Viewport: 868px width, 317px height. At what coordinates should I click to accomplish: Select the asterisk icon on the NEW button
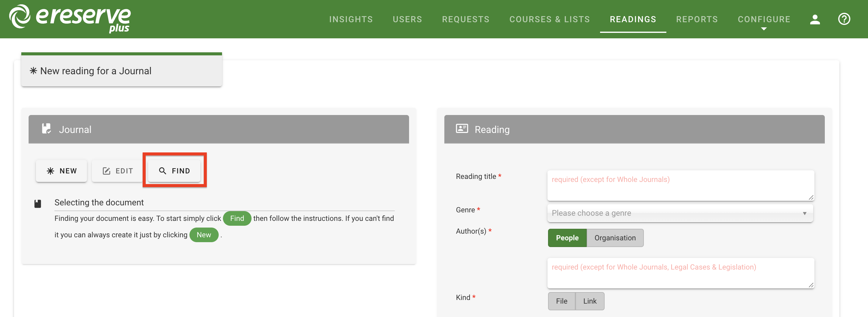[50, 171]
